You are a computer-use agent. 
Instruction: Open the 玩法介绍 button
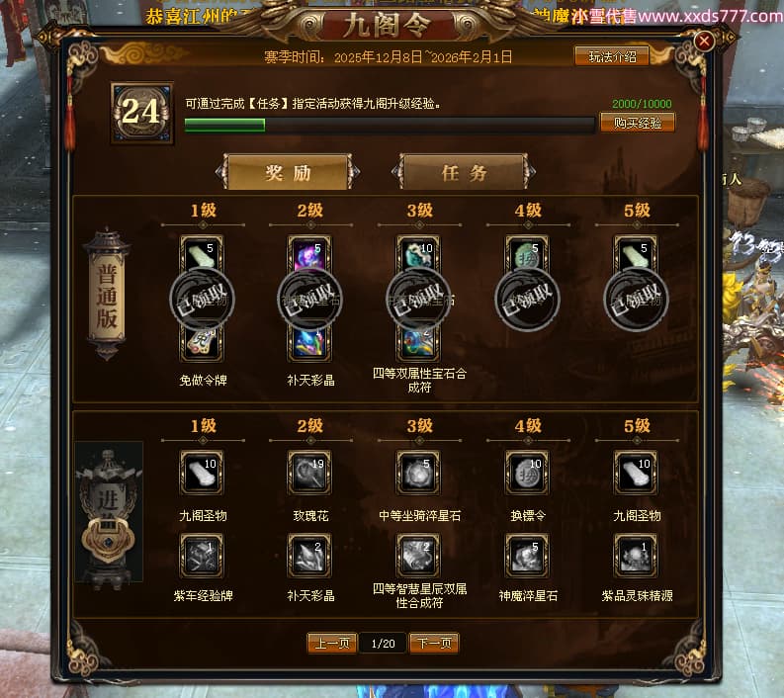(x=612, y=56)
